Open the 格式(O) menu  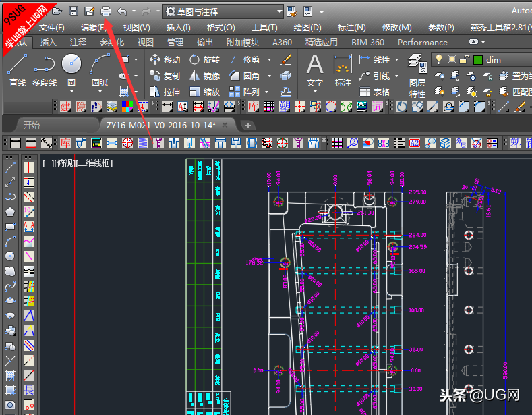221,28
